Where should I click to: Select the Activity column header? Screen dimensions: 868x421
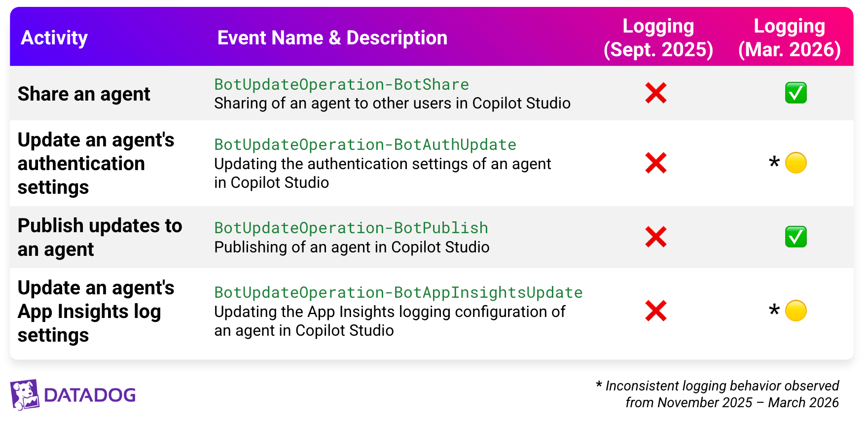click(54, 38)
